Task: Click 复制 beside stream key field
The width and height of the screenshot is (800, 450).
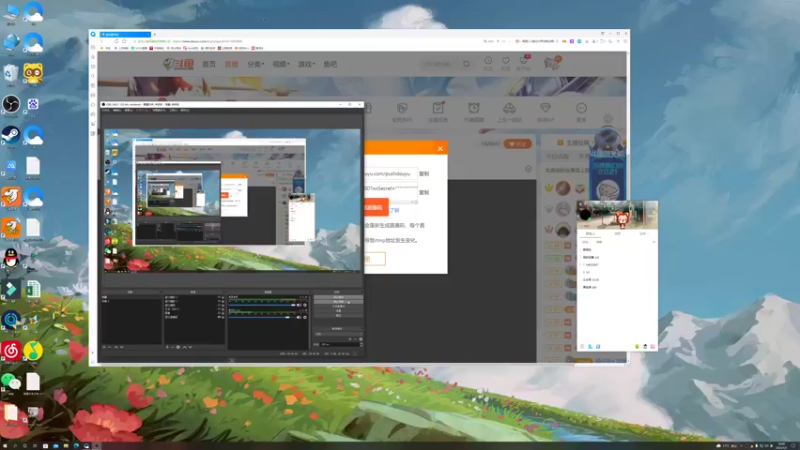Action: (424, 192)
